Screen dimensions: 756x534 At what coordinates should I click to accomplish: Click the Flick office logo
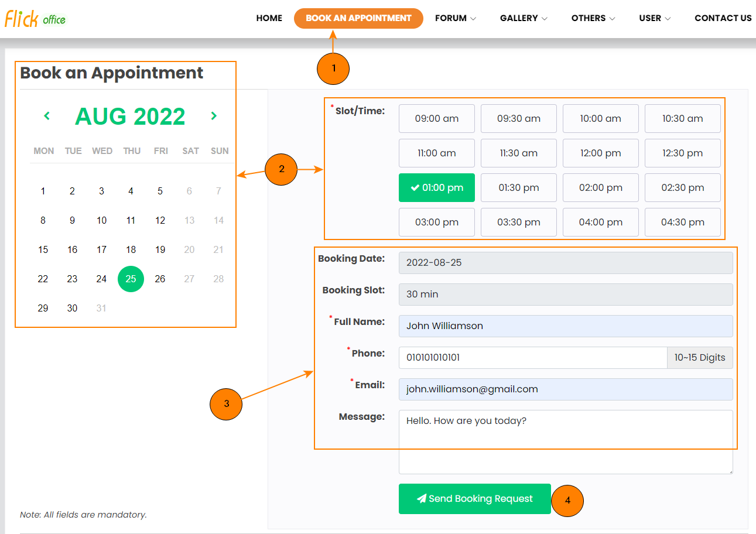coord(35,19)
